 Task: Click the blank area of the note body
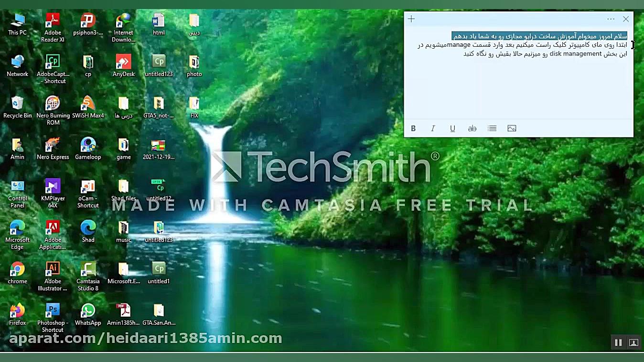tap(518, 88)
